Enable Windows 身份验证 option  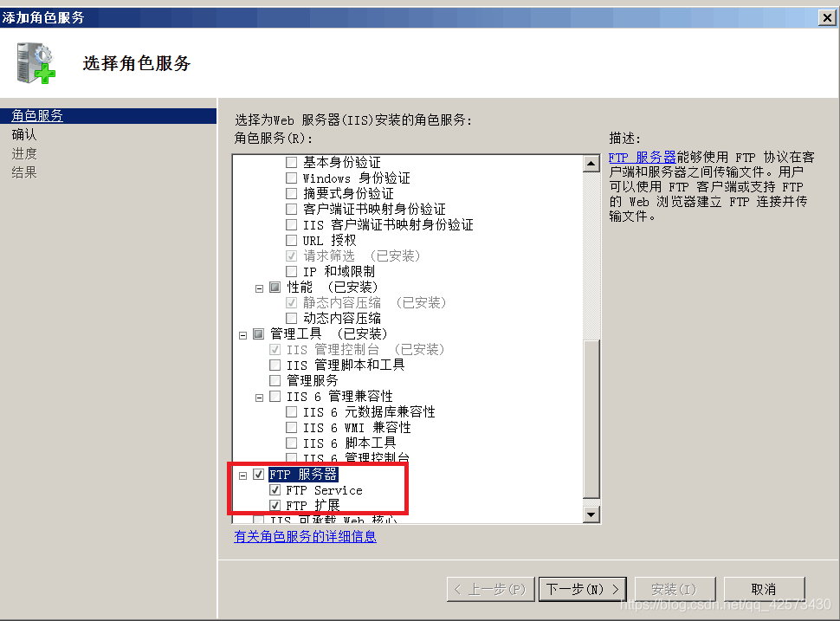click(x=292, y=178)
